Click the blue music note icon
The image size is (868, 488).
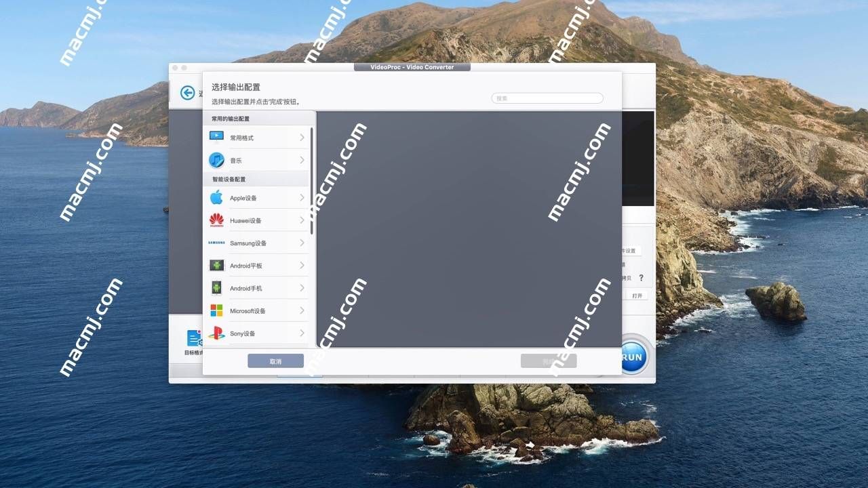point(216,161)
